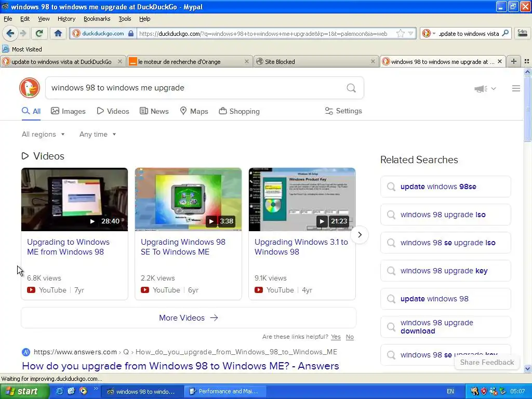
Task: Play 28:40 Upgrading to Windows ME video
Action: (x=74, y=199)
